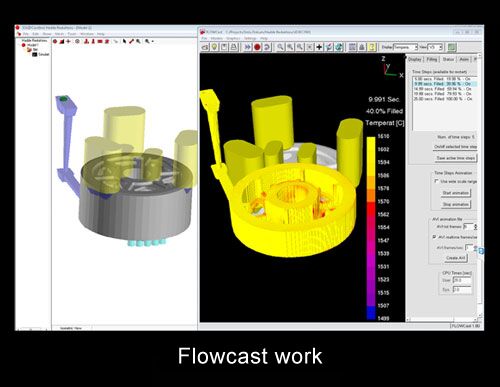Click the Save active time steps button

456,158
